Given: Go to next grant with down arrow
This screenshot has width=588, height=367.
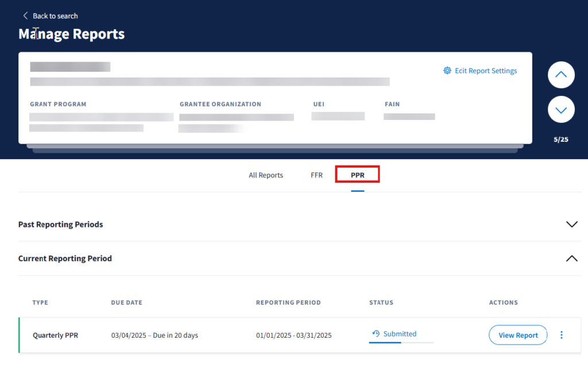Looking at the screenshot, I should click(561, 109).
